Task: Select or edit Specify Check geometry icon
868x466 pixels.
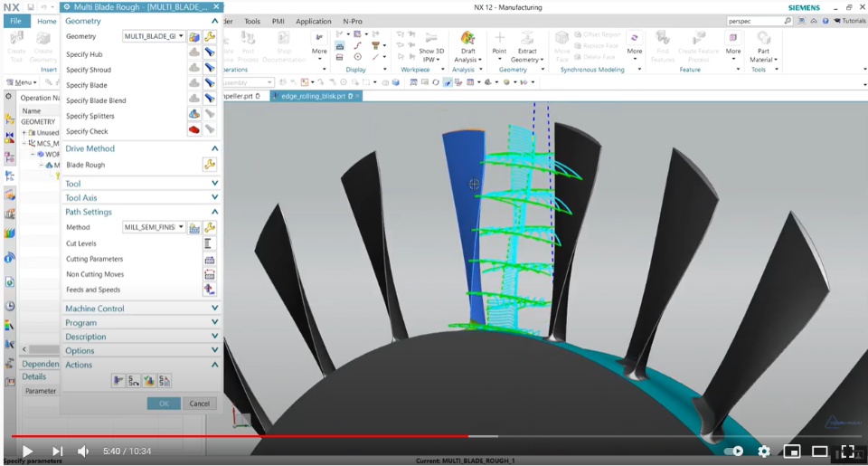Action: [194, 129]
